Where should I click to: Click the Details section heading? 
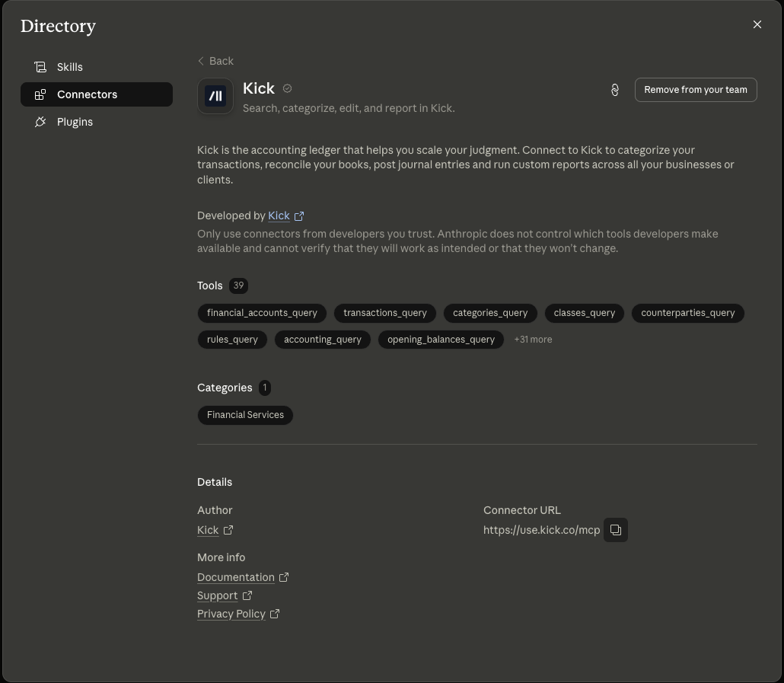(x=215, y=482)
